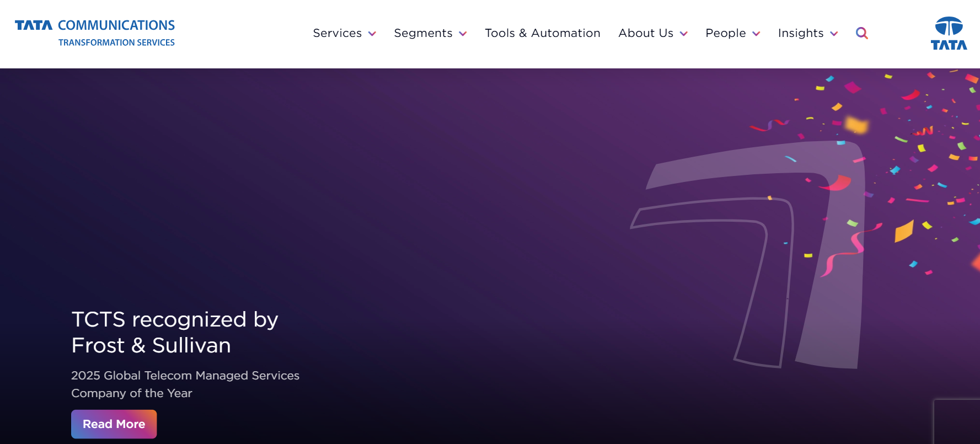Open the About Us dropdown chevron
This screenshot has height=444, width=980.
[x=684, y=34]
